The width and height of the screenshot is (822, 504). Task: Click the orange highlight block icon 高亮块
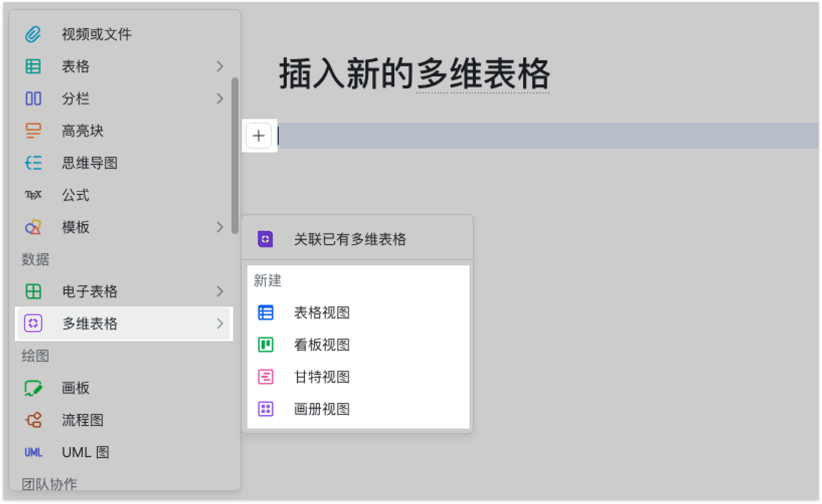pyautogui.click(x=33, y=131)
